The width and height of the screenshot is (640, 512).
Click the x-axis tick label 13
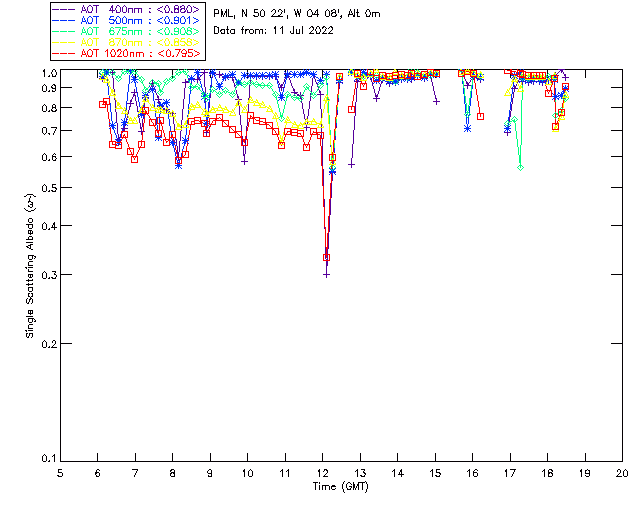[x=360, y=474]
